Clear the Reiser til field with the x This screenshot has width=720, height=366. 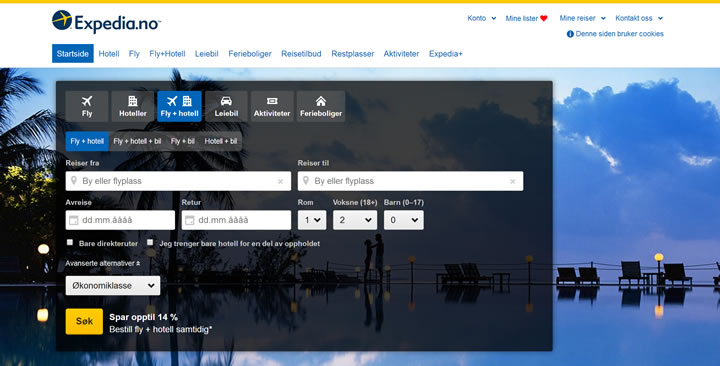pyautogui.click(x=513, y=181)
